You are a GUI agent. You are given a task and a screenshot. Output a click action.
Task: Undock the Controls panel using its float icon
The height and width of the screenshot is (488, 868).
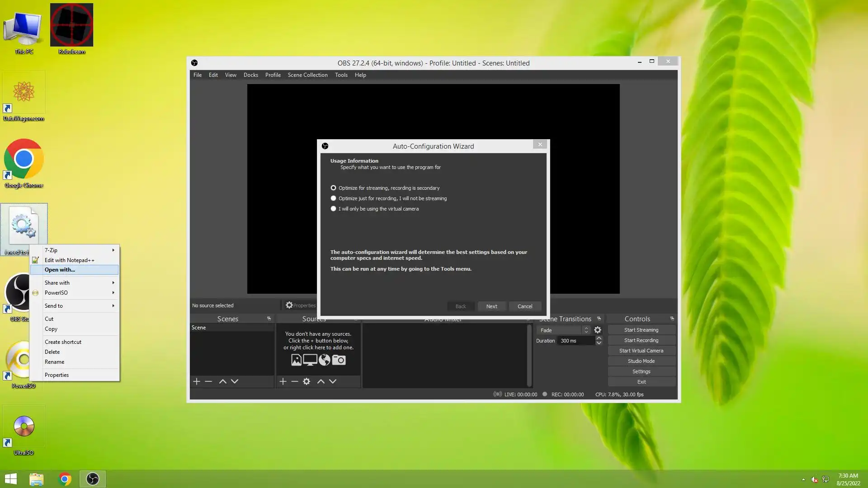coord(672,319)
